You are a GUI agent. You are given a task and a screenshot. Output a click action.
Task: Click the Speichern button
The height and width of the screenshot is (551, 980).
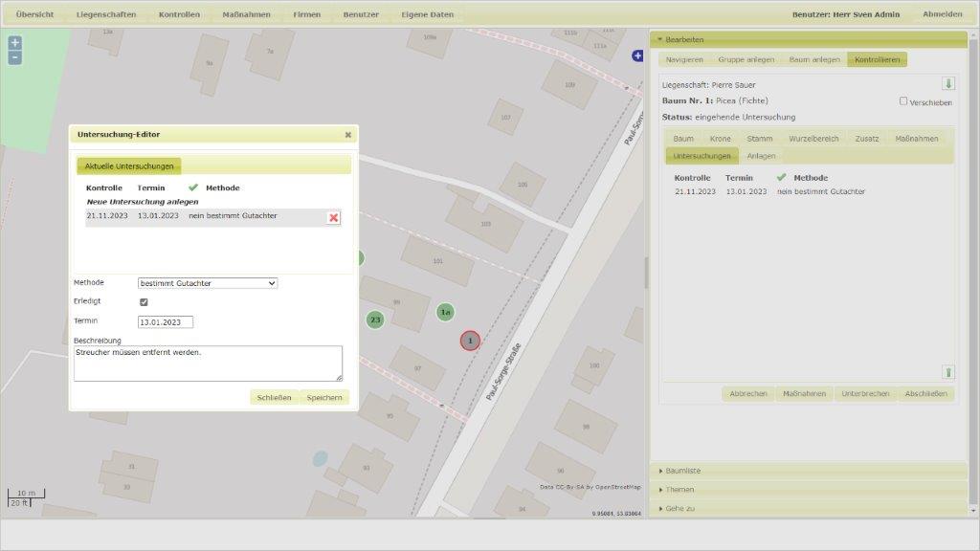pyautogui.click(x=324, y=397)
